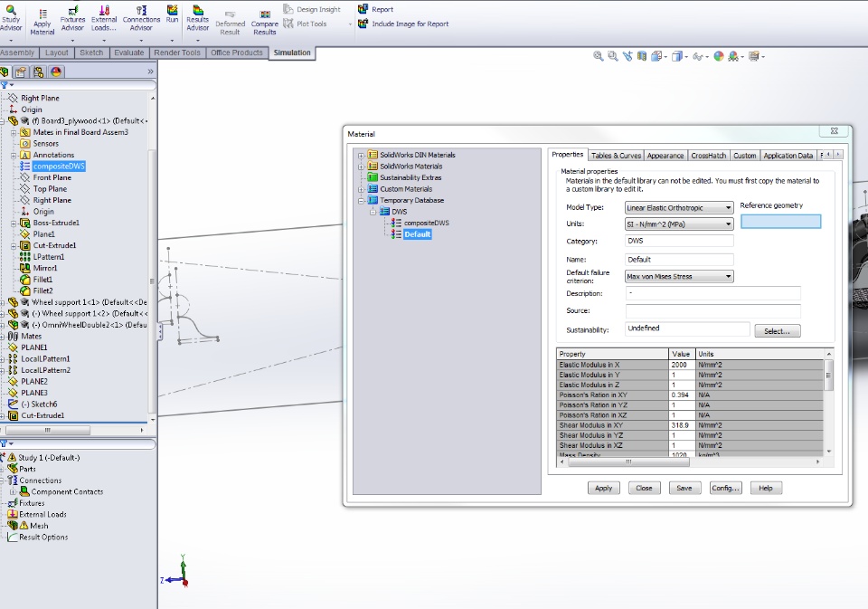Open the Fixtures Advisor
Screen dimensions: 868x609
[x=72, y=18]
